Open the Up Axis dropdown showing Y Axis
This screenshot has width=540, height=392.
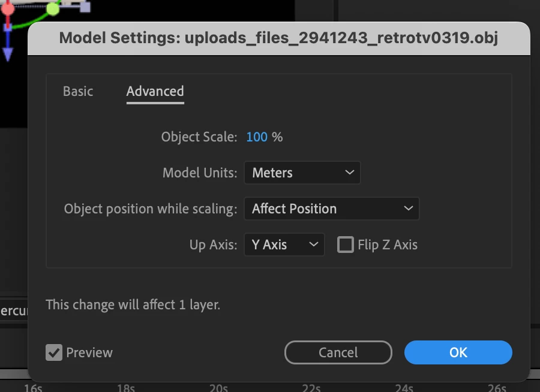[284, 245]
